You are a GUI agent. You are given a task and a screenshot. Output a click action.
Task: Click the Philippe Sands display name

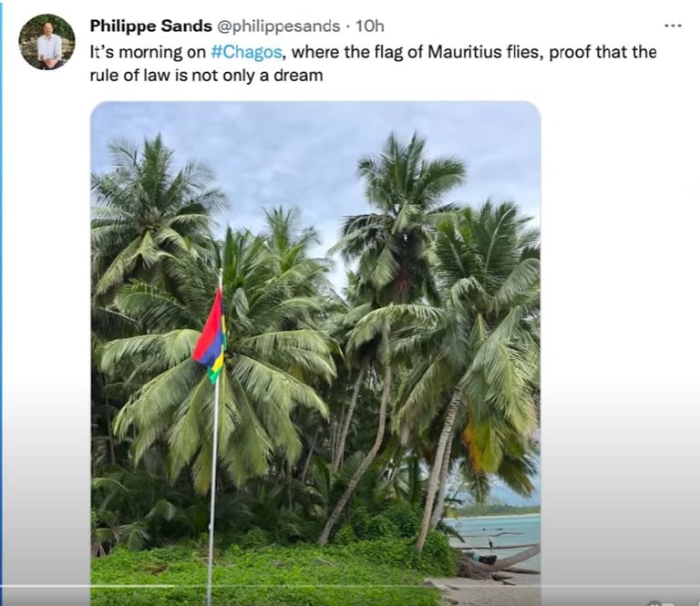pos(151,26)
